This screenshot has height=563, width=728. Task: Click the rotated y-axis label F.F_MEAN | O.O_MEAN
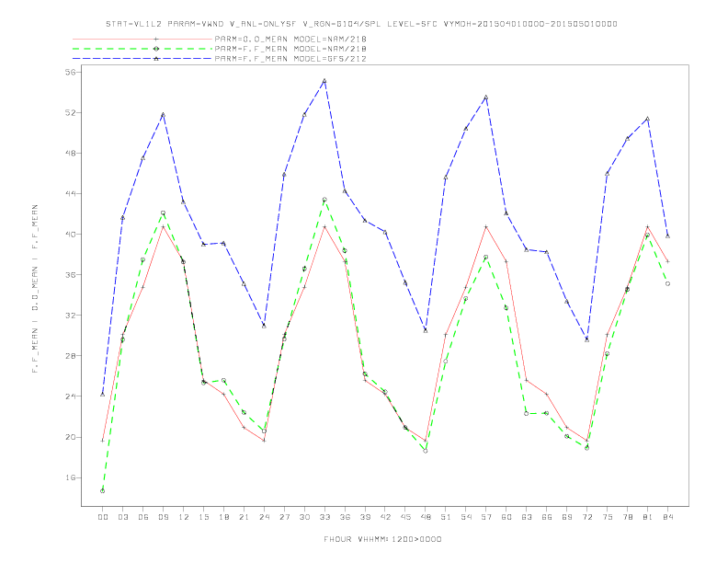tap(35, 289)
